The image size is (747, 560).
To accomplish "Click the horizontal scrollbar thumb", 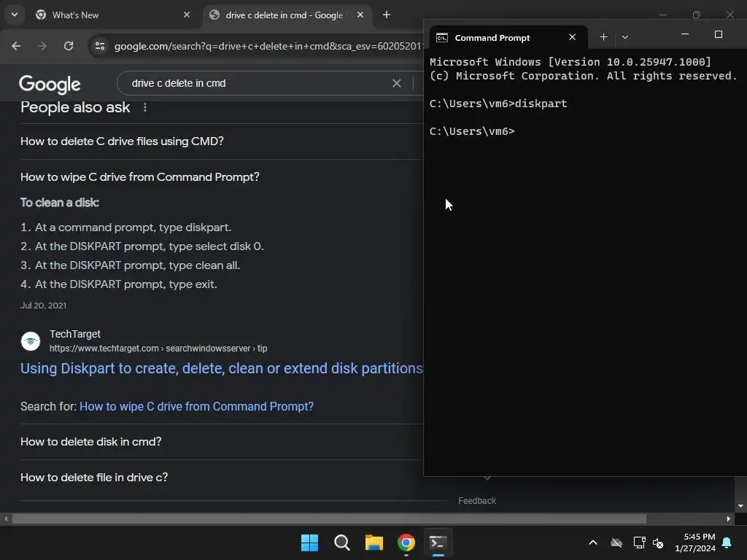I will click(329, 518).
